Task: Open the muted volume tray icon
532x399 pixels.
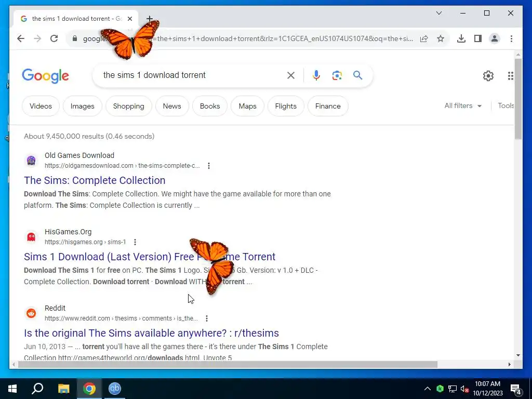Action: pos(465,389)
